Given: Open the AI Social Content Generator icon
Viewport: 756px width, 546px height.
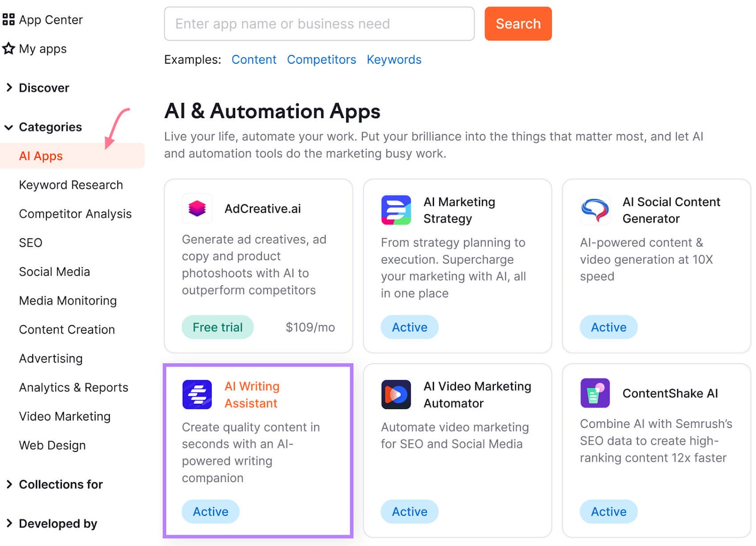Looking at the screenshot, I should (594, 210).
